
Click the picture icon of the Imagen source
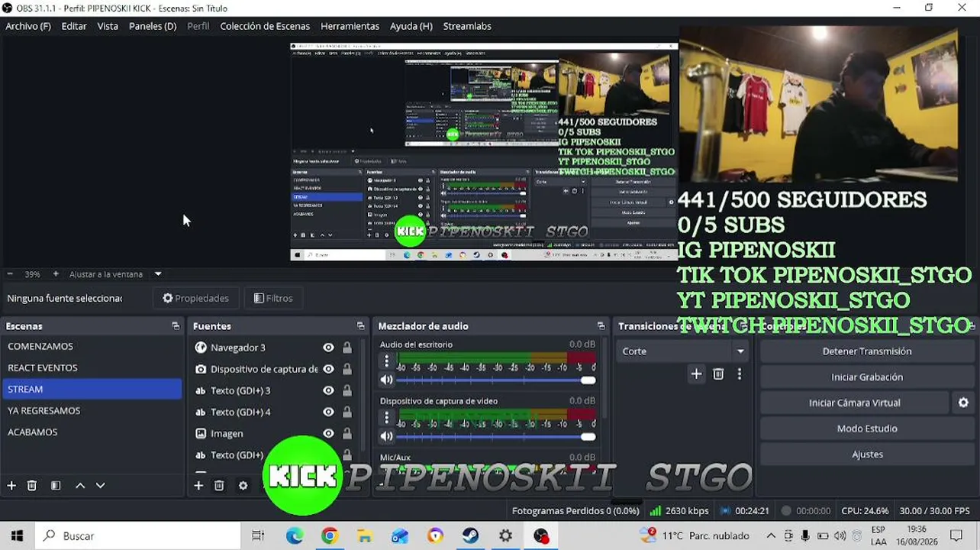click(201, 433)
